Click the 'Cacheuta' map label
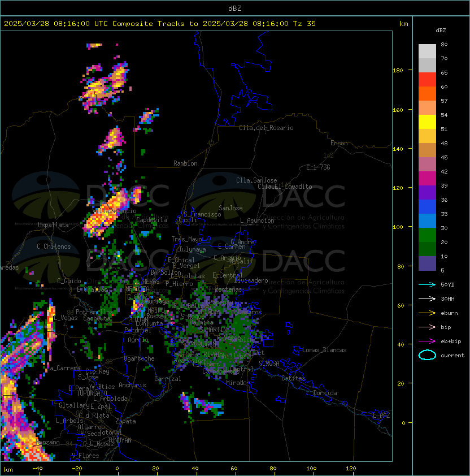This screenshot has height=476, width=470. [x=97, y=318]
